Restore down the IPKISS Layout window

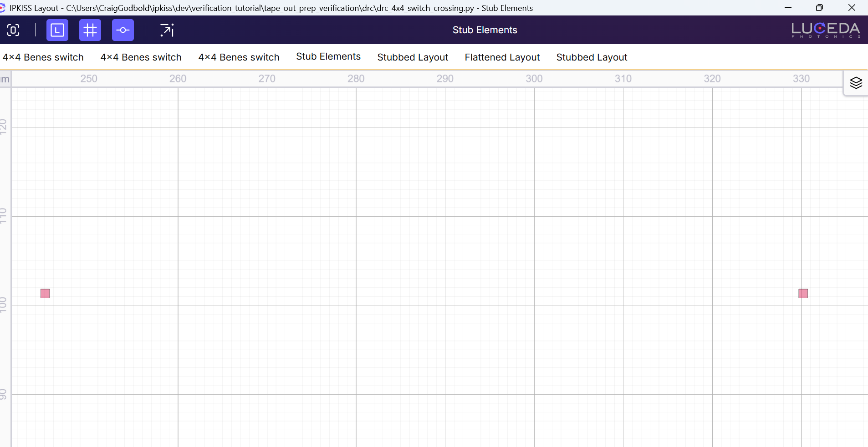pyautogui.click(x=819, y=8)
